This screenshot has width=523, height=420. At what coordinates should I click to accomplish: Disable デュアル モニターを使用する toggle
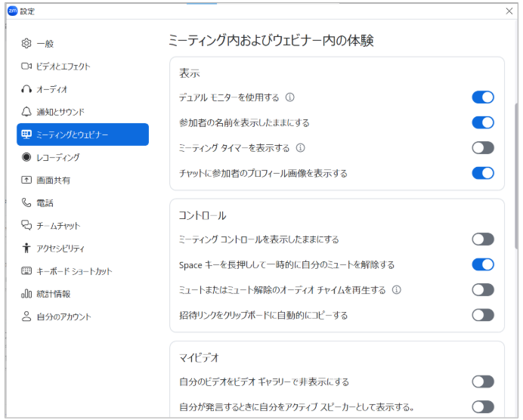point(483,97)
